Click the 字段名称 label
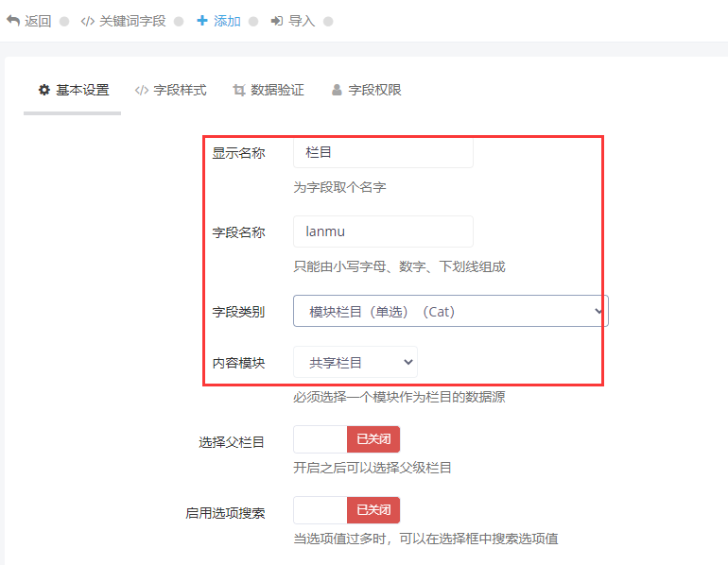728x565 pixels. [238, 232]
